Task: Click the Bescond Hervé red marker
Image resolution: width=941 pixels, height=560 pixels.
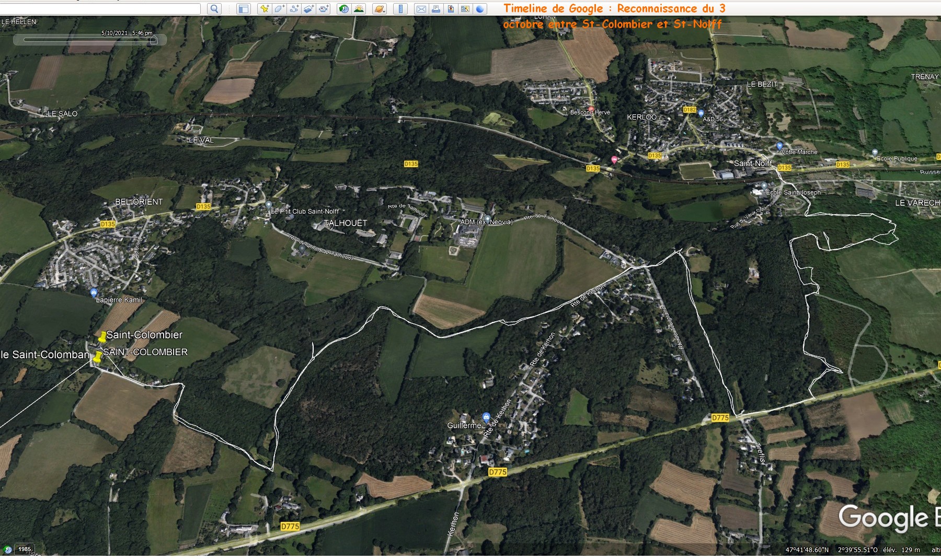Action: (x=591, y=109)
